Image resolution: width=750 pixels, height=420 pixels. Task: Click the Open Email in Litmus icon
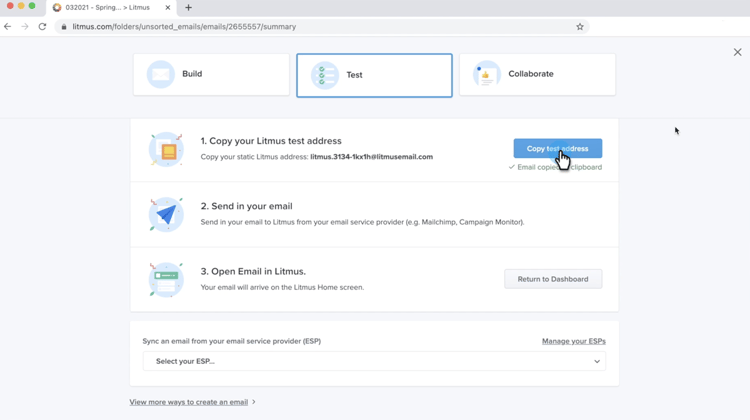click(x=166, y=280)
